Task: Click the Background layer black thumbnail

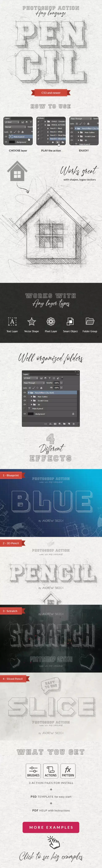Action: click(x=31, y=414)
